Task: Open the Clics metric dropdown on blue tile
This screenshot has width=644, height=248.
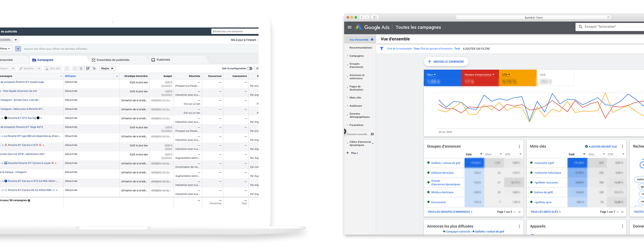Action: pyautogui.click(x=431, y=75)
